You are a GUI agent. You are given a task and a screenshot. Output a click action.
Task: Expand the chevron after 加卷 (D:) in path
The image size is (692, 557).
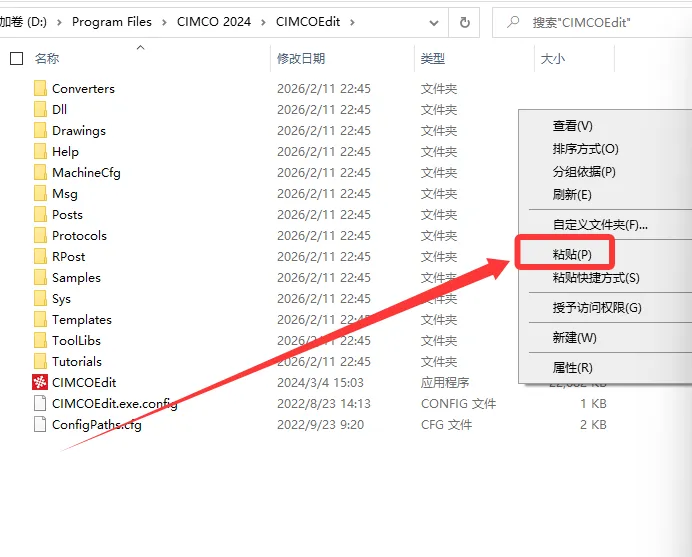pos(59,22)
